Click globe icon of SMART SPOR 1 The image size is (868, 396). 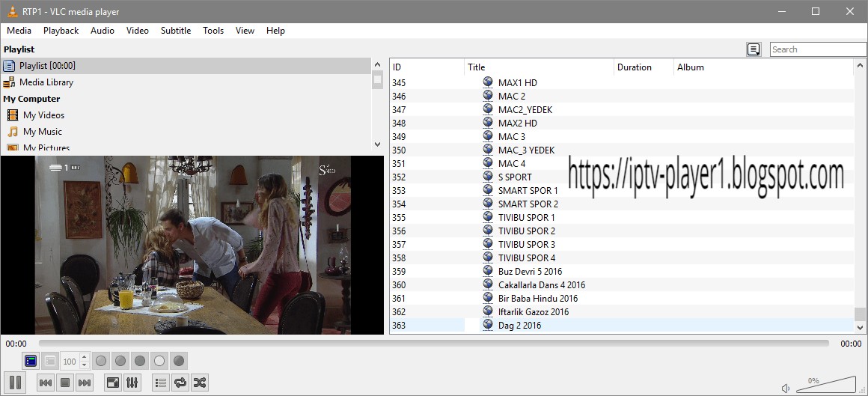pos(488,190)
